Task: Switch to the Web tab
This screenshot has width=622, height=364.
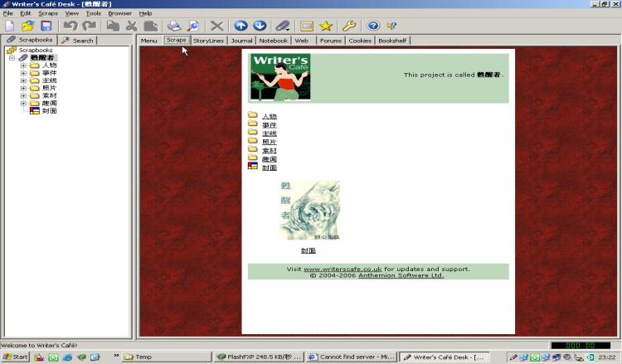Action: click(302, 41)
